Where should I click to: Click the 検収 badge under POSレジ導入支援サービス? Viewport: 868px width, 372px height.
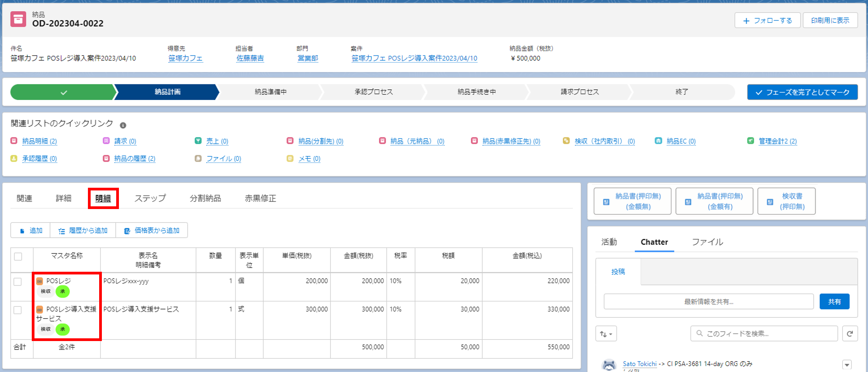click(46, 329)
